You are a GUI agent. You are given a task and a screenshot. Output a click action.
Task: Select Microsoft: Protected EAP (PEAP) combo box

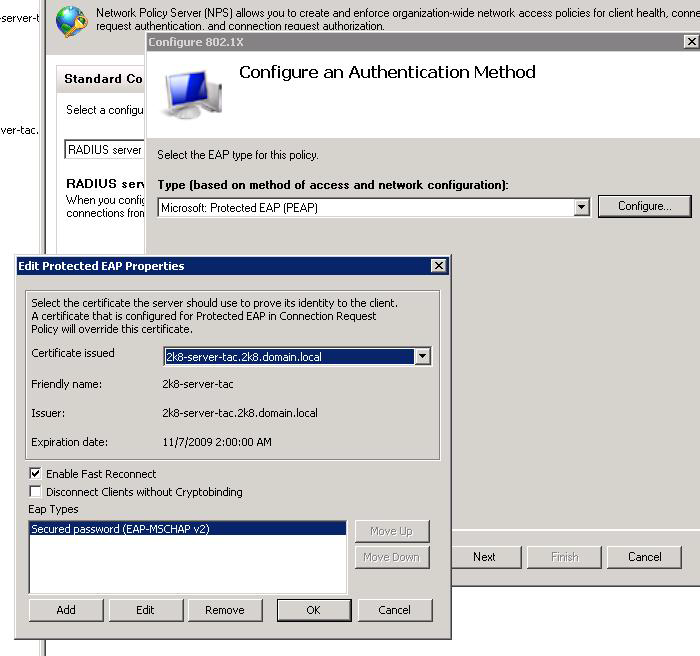pos(374,208)
